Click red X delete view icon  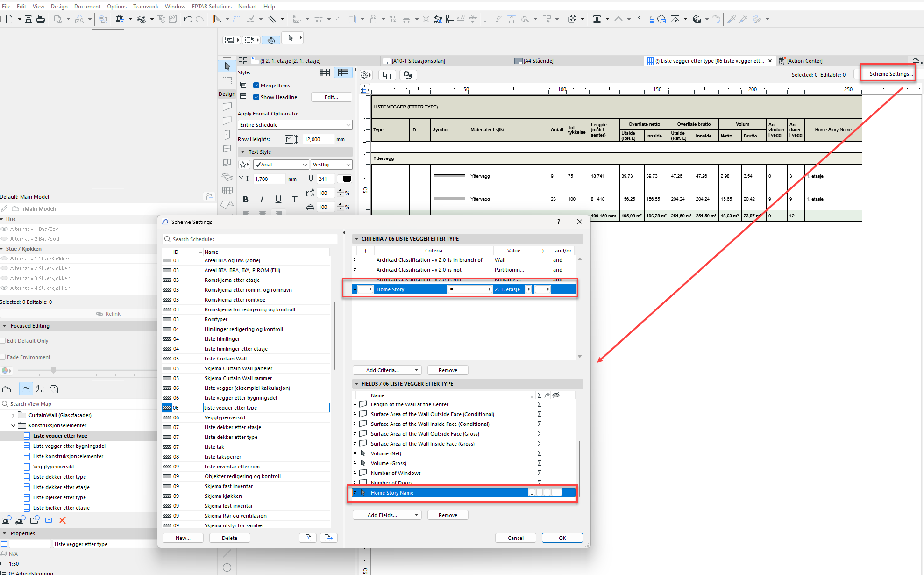tap(63, 520)
